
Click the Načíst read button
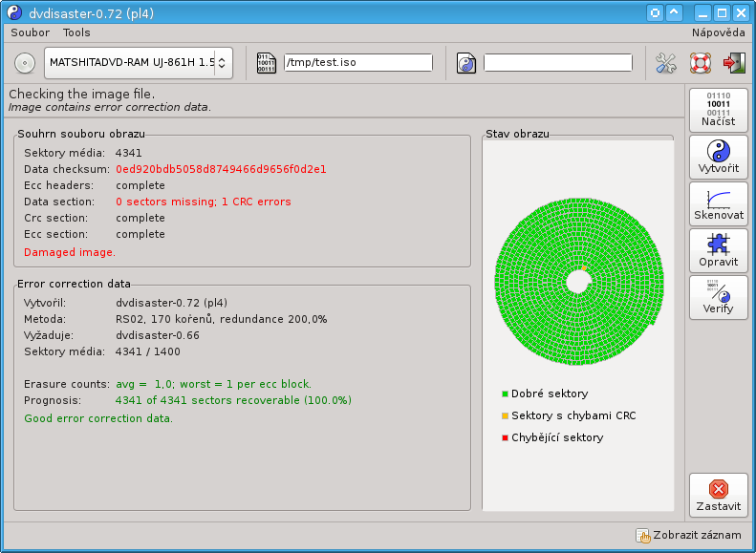coord(719,110)
